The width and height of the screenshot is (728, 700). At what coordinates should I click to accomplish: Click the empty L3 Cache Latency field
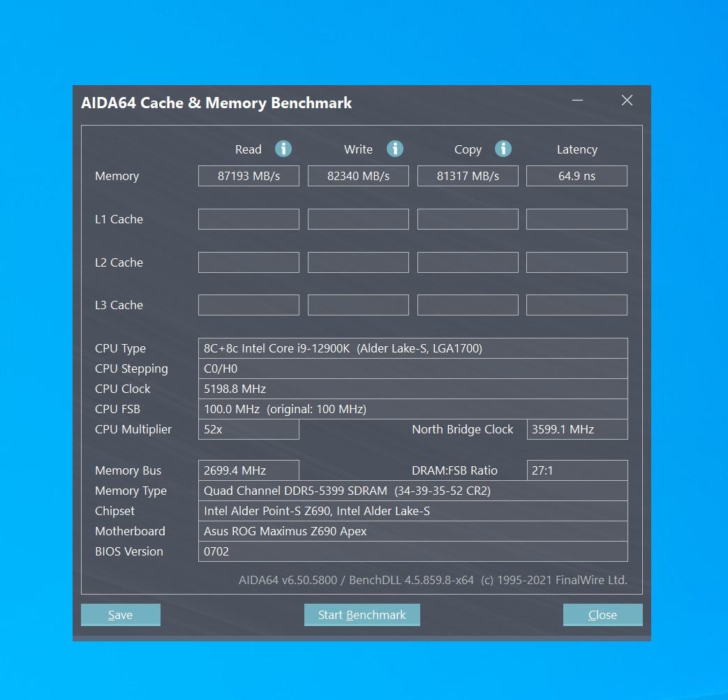577,305
